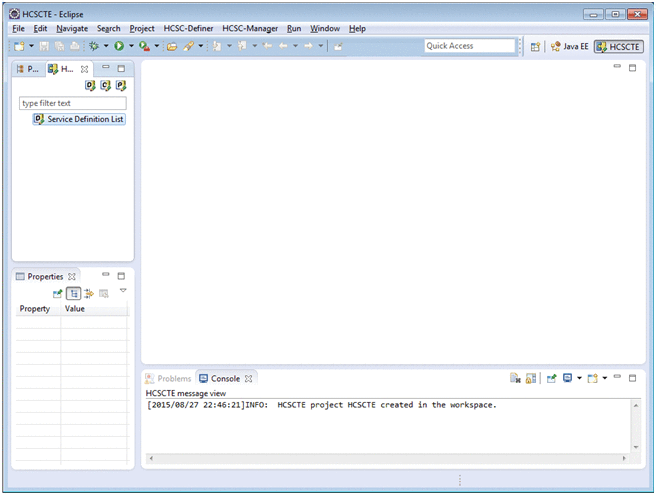
Task: Expand the Display Selected Console dropdown
Action: click(x=579, y=379)
